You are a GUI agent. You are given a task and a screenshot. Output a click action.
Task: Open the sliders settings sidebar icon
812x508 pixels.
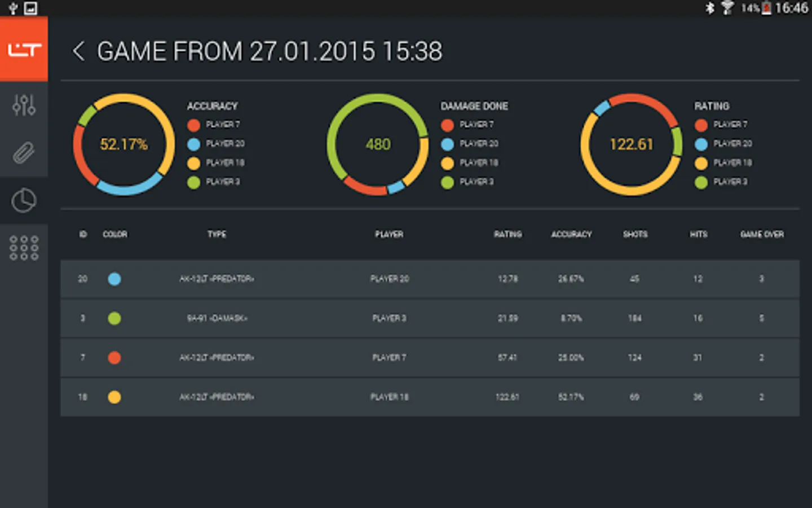click(x=24, y=105)
